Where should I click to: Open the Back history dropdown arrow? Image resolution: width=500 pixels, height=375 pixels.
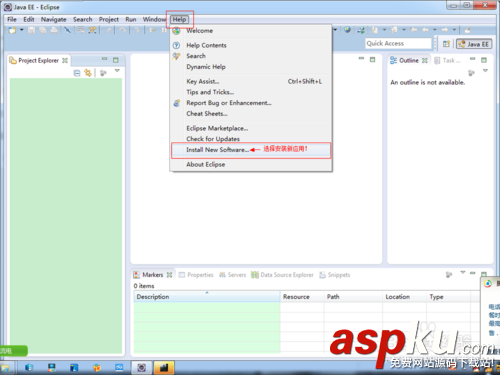click(435, 30)
